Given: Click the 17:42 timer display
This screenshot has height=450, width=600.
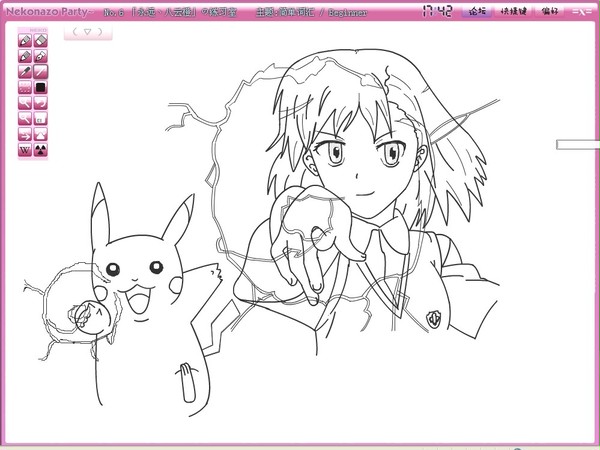Looking at the screenshot, I should click(437, 11).
